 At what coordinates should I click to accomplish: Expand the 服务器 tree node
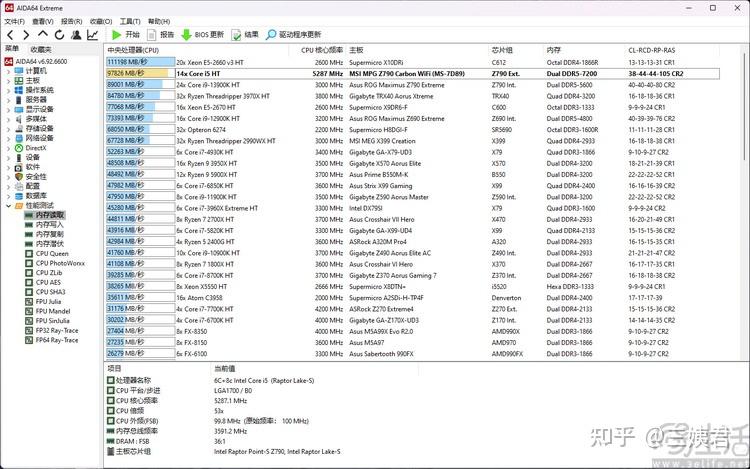click(8, 100)
